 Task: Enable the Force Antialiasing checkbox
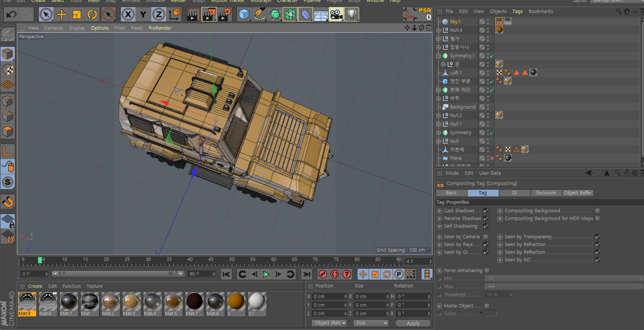(487, 270)
